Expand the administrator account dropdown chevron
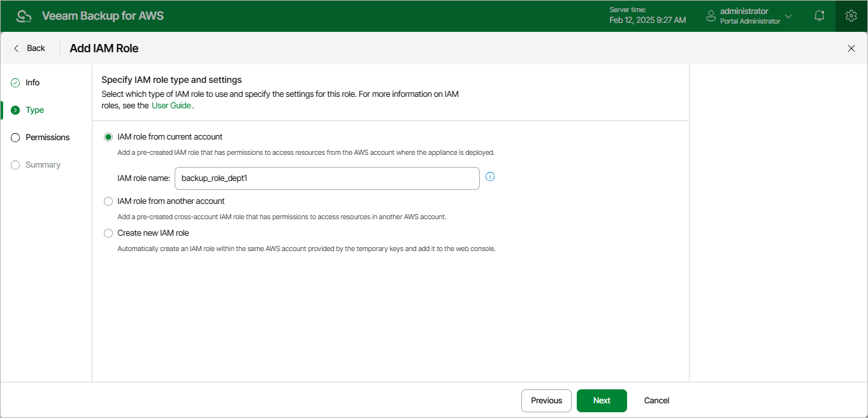Screen dimensions: 868x418 [x=788, y=16]
